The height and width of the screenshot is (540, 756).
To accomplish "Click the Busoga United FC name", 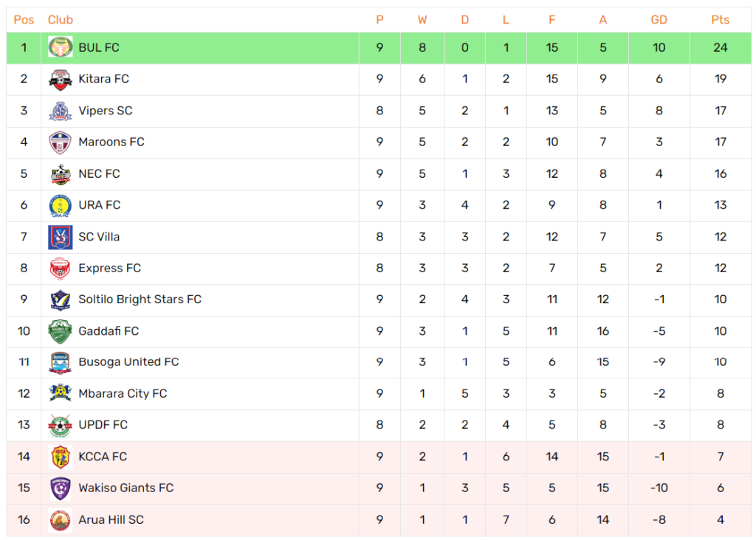I will 128,362.
